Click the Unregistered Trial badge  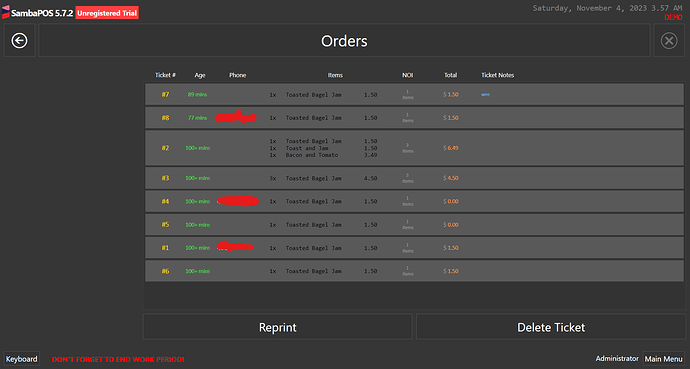point(107,13)
